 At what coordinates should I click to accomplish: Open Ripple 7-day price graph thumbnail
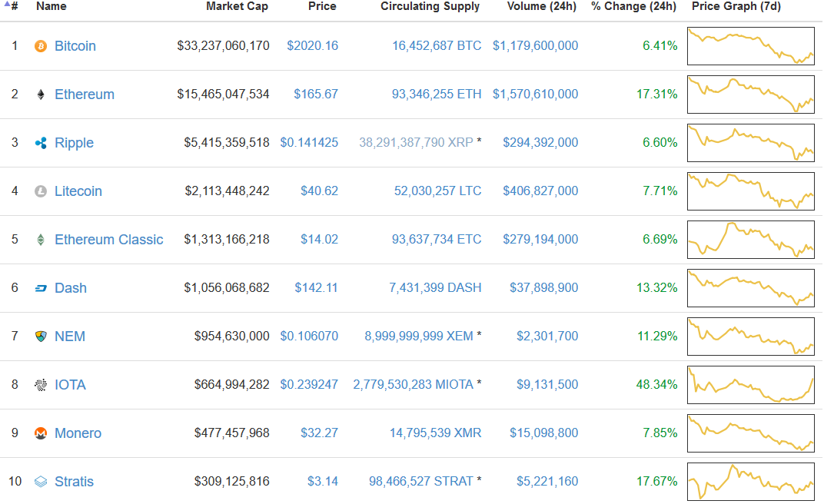tap(750, 143)
